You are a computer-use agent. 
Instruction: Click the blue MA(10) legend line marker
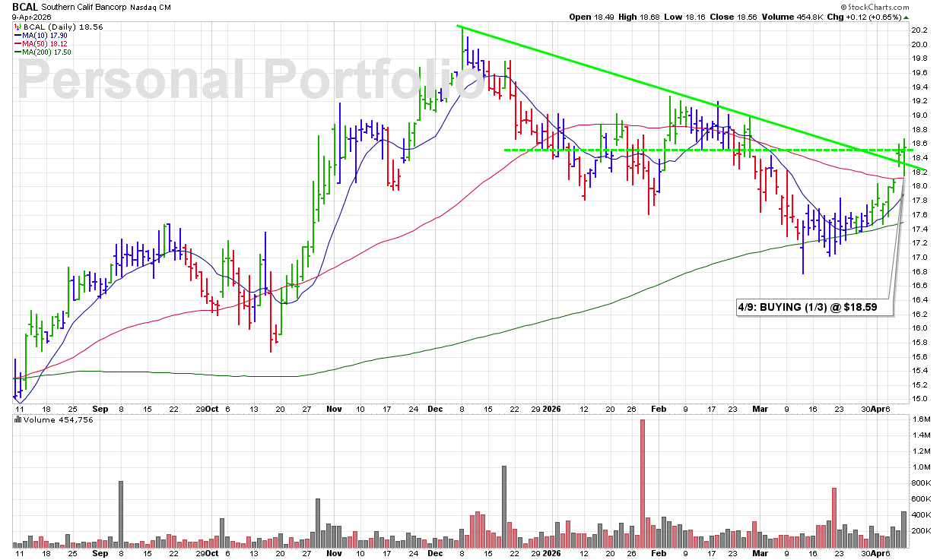coord(18,33)
